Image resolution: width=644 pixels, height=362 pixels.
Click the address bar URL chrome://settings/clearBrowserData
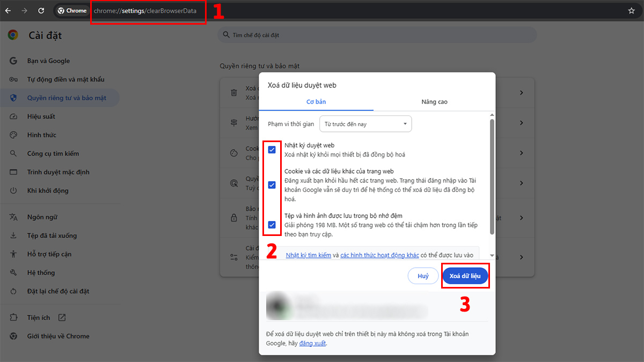[x=145, y=11]
